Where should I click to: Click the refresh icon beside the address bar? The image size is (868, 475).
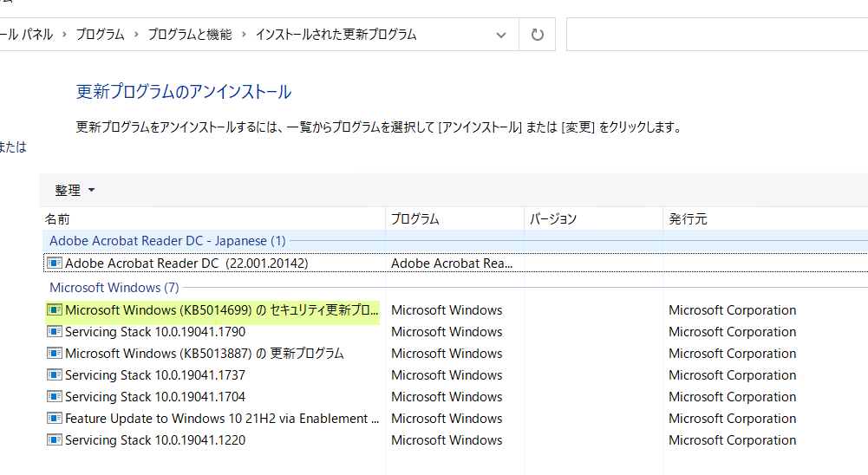[x=537, y=35]
